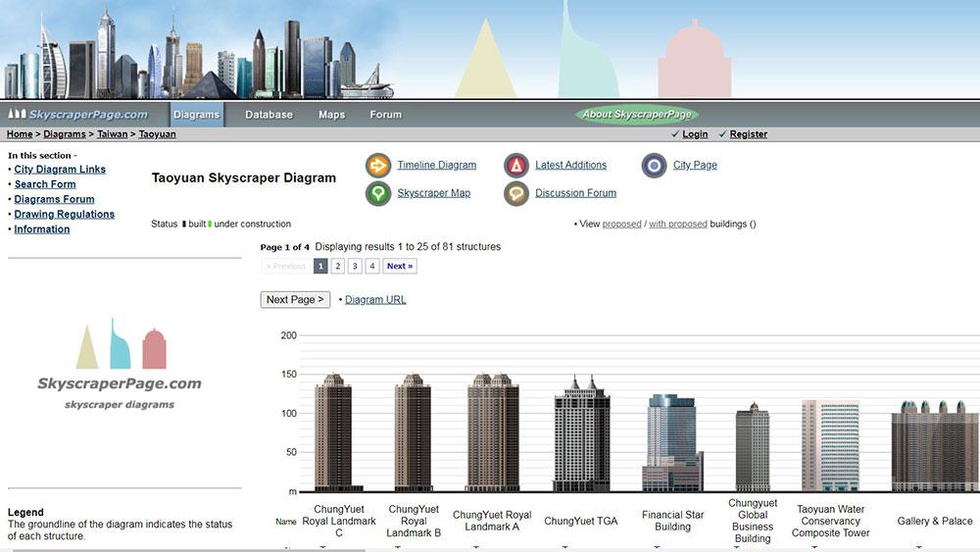This screenshot has width=980, height=552.
Task: Click the 'Taoyuan Skyscraper Diagram' heading
Action: point(244,177)
